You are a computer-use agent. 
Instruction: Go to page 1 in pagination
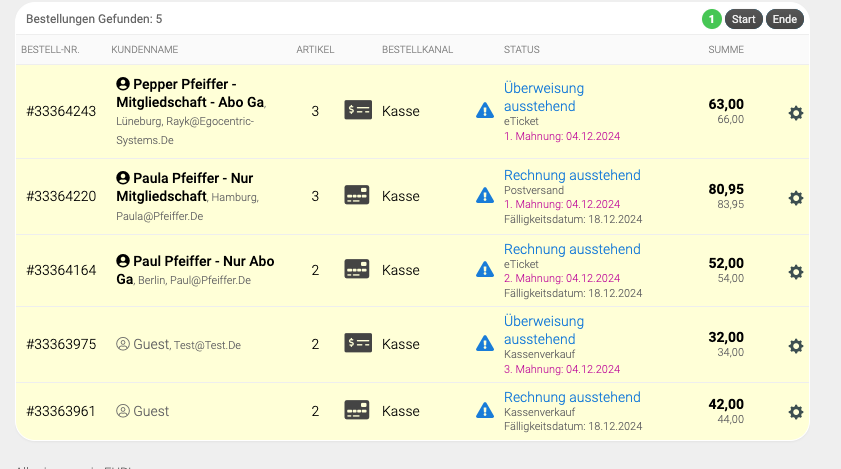point(712,19)
